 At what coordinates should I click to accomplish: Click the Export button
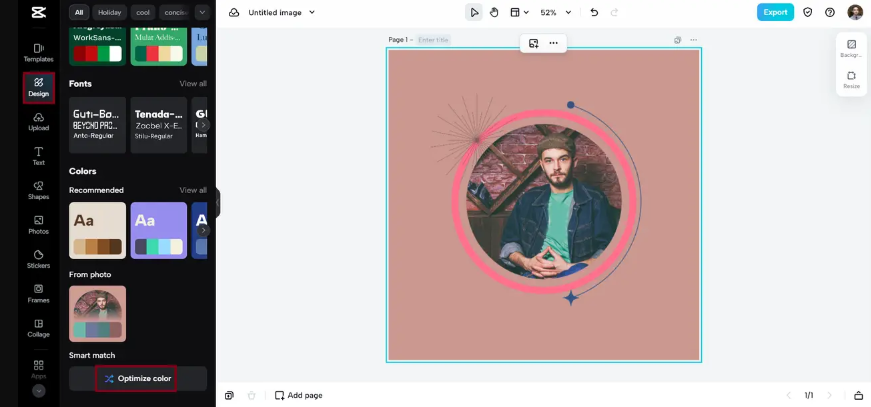point(775,12)
